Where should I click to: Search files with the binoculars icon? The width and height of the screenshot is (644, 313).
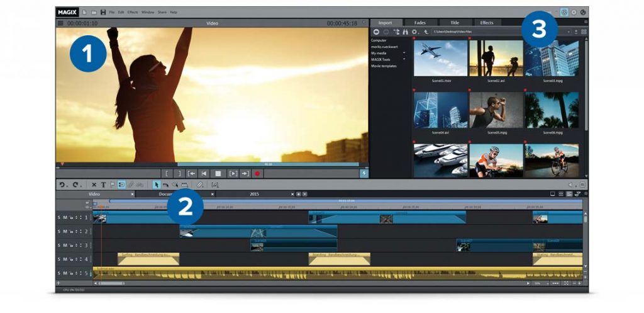tap(406, 31)
